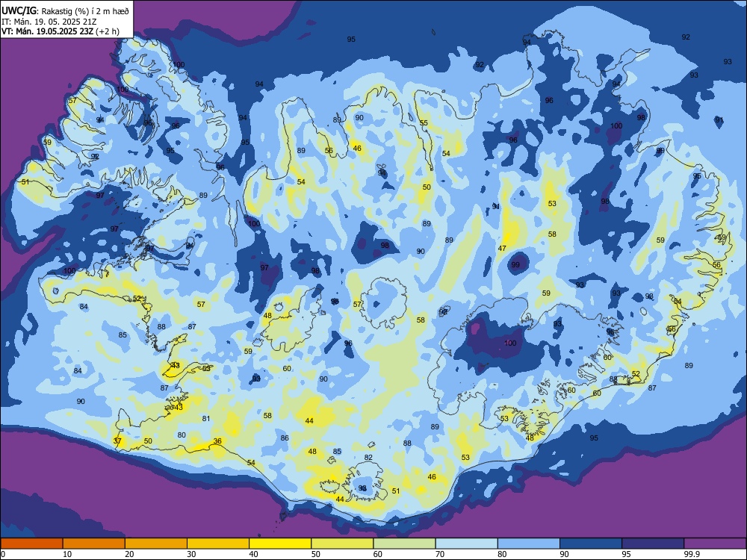The image size is (747, 560).
Task: Click the 'Rakastig (%) í 2 m hæð' label
Action: point(85,11)
